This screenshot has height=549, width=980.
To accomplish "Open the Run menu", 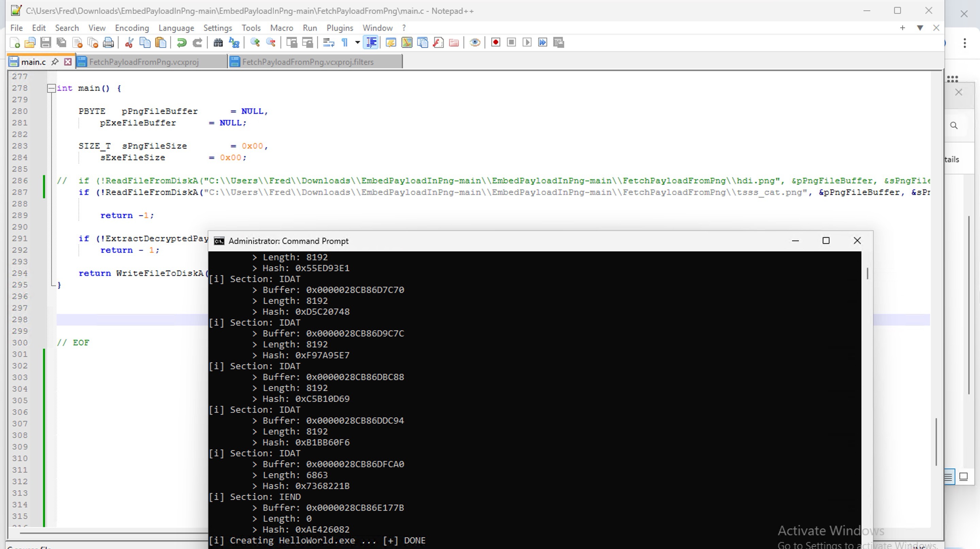I will click(310, 28).
